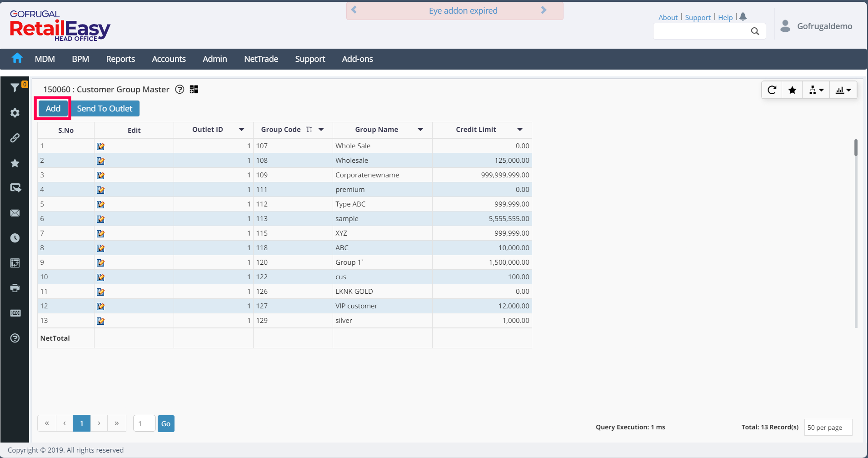Click Send To Outlet button

tap(105, 109)
